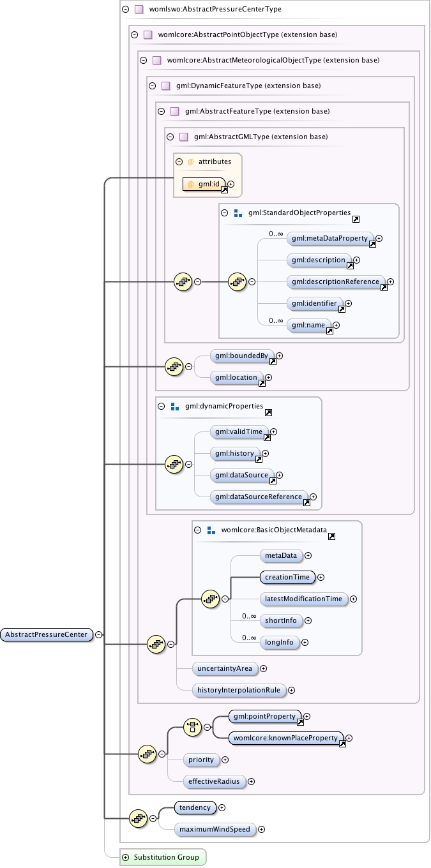431x868 pixels.
Task: Collapse gml:AbstractFeatureType extension base
Action: click(161, 111)
